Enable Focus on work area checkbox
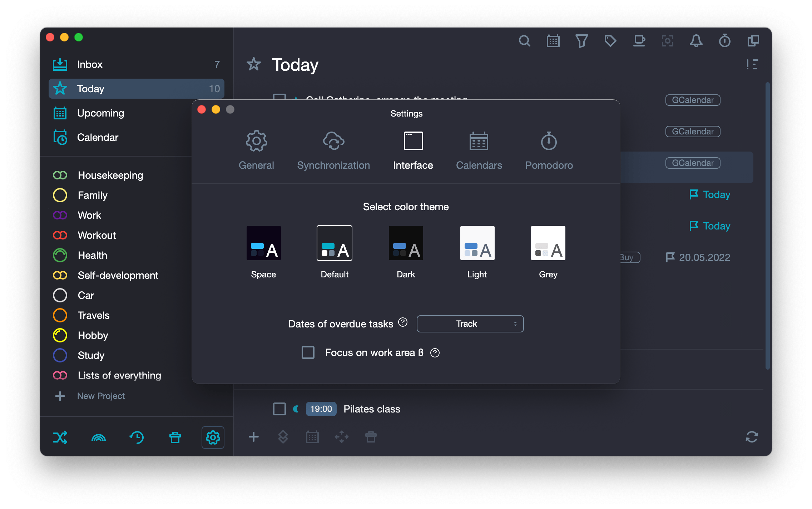The height and width of the screenshot is (509, 812). (308, 352)
